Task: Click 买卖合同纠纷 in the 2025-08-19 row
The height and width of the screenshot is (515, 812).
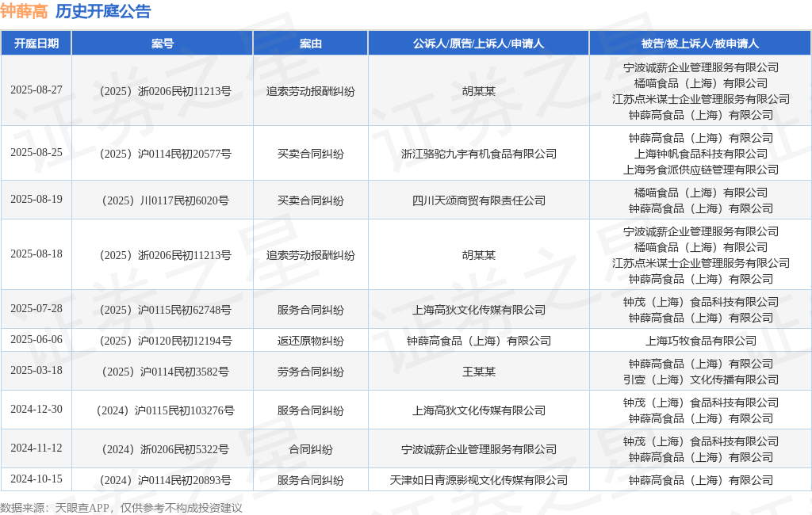Action: tap(311, 200)
